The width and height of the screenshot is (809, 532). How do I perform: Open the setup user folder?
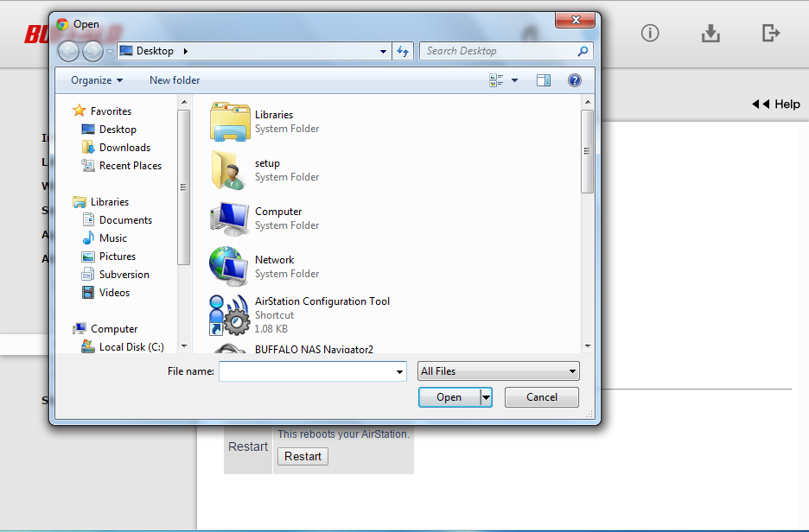click(x=267, y=163)
